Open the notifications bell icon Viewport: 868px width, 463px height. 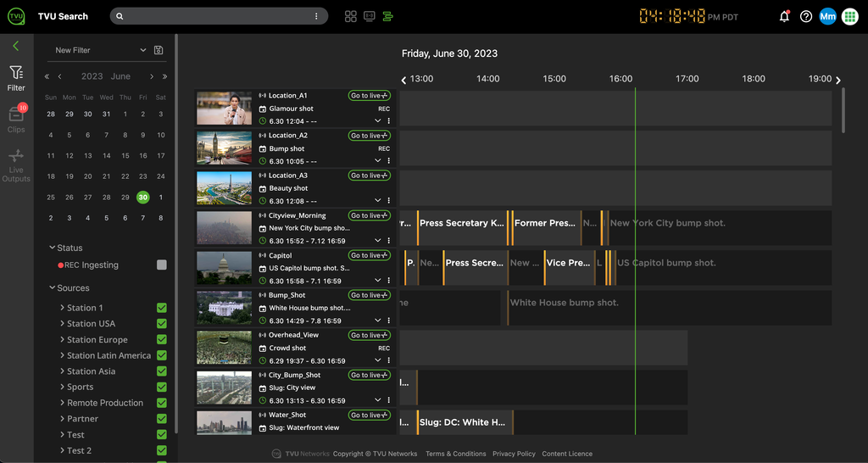click(784, 16)
